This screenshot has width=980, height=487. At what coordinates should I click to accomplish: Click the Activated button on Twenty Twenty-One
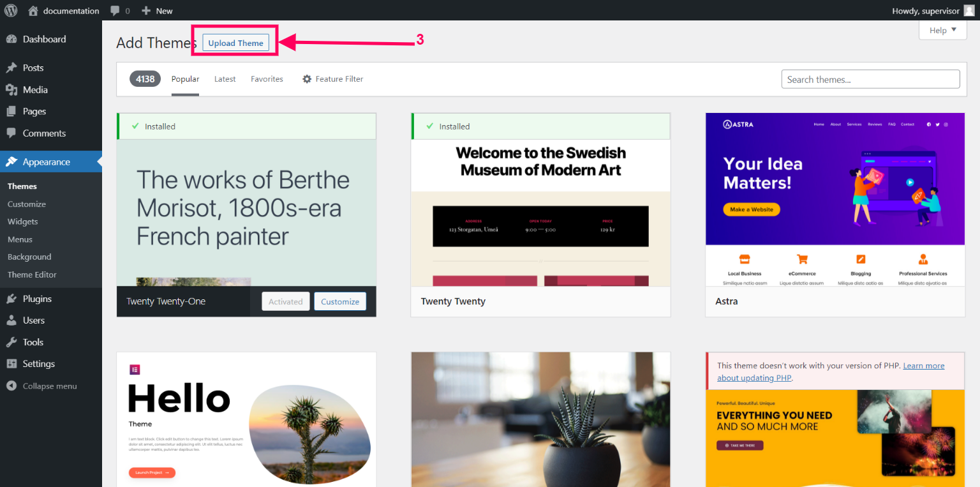[286, 301]
